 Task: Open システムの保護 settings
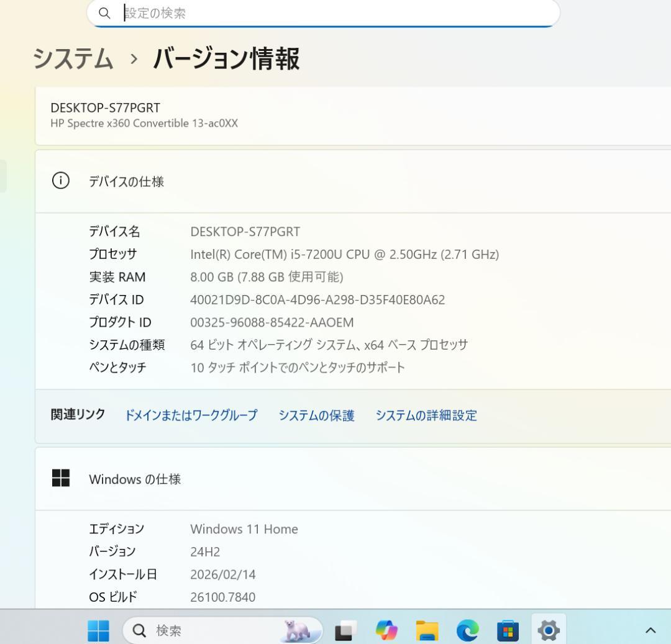317,415
